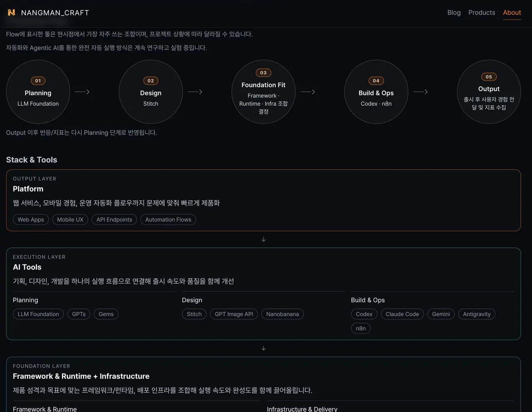The width and height of the screenshot is (532, 412).
Task: Select the Nanobanana design tag
Action: (282, 314)
